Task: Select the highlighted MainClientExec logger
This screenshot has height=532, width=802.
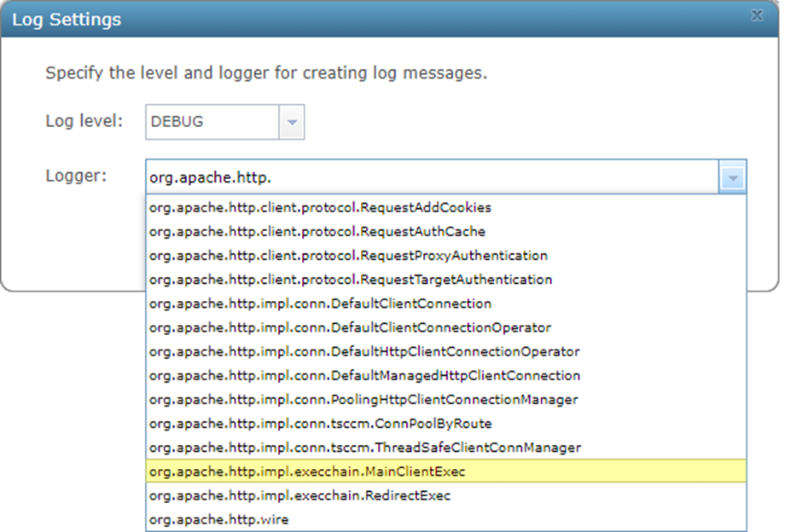Action: coord(446,471)
